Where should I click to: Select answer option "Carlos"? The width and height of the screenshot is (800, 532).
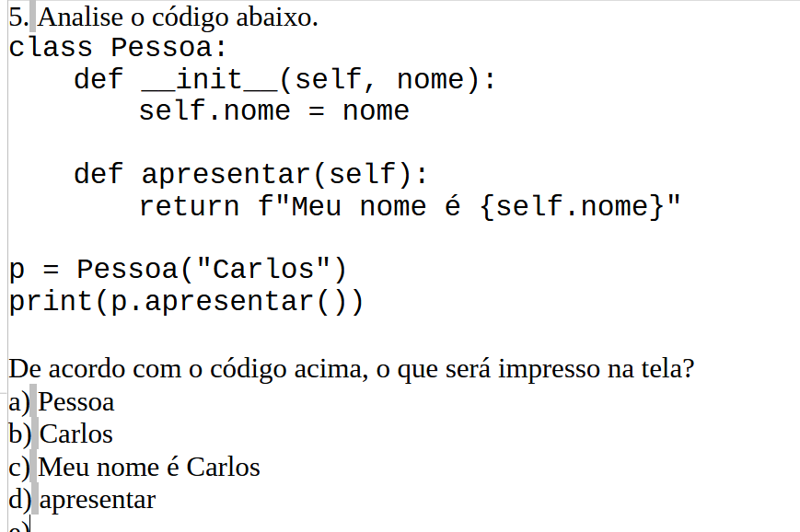pos(76,434)
